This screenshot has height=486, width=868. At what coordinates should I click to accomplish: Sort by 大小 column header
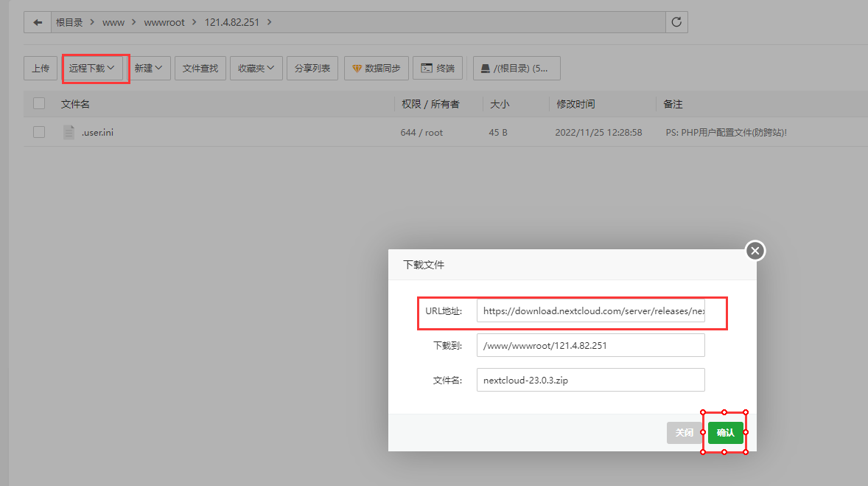(x=500, y=104)
